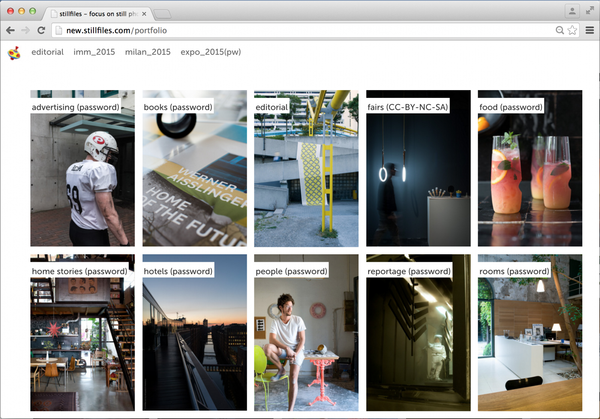The width and height of the screenshot is (600, 419).
Task: Click the browser back arrow
Action: (10, 30)
